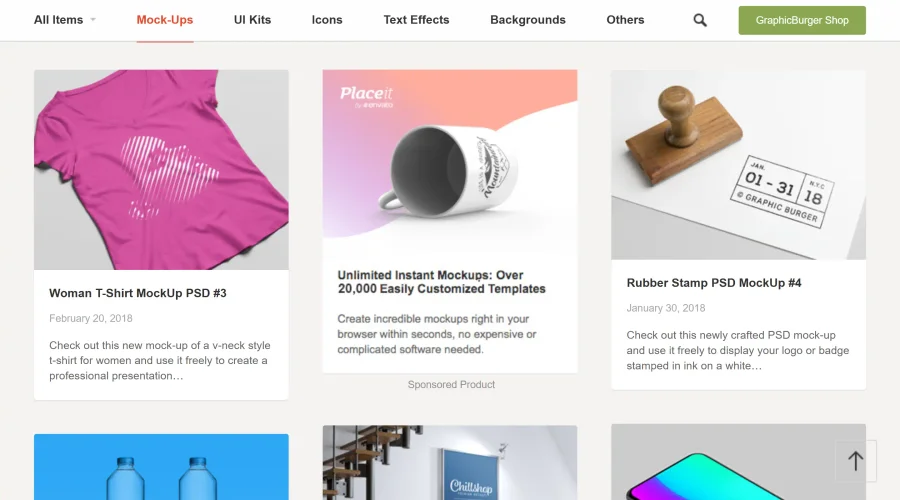Switch to the Mock-Ups tab
The width and height of the screenshot is (900, 500).
coord(165,20)
